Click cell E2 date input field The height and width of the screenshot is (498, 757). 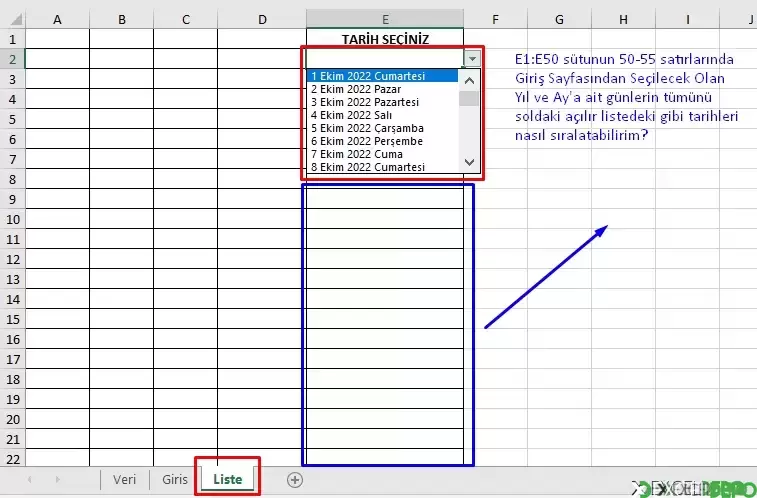click(385, 59)
